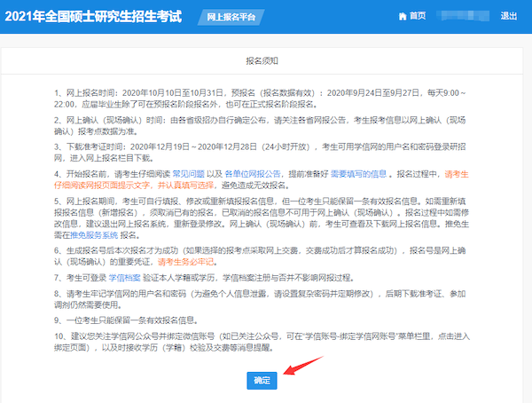The image size is (532, 403).
Task: Log out via 退出 link
Action: click(x=509, y=16)
